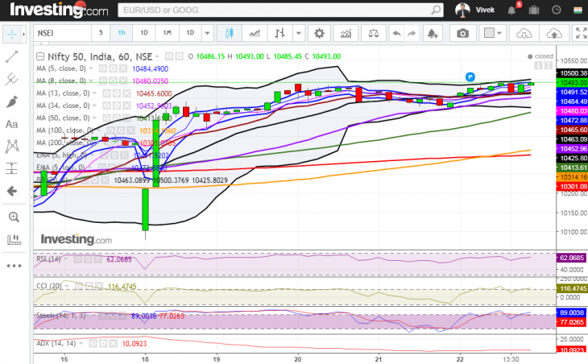This screenshot has width=588, height=364.
Task: Select the brush drawing tool
Action: [x=11, y=101]
